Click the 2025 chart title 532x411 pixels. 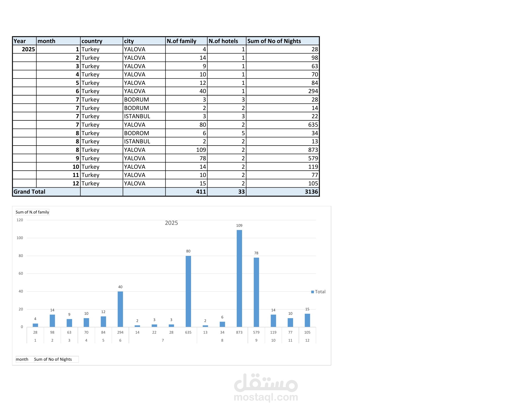point(171,223)
